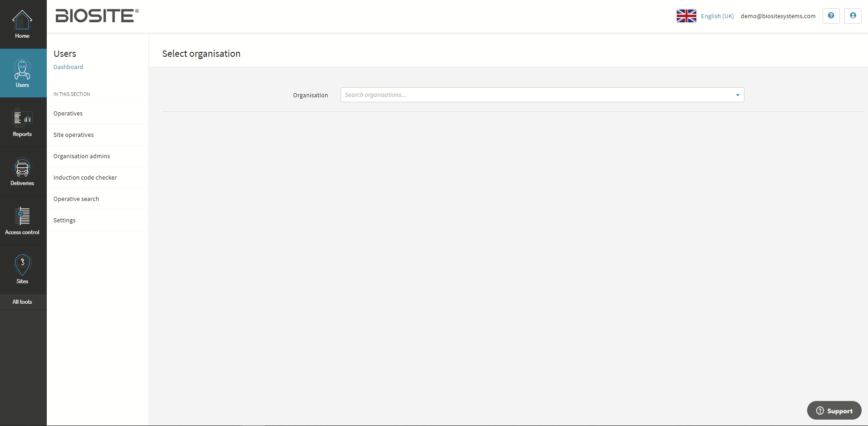
Task: Click the Support chat button
Action: [x=834, y=411]
